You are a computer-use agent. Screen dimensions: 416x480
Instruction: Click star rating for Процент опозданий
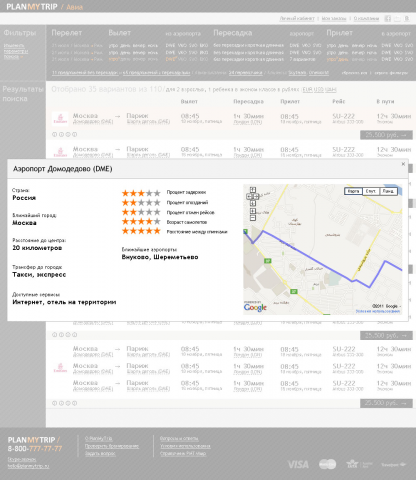pyautogui.click(x=141, y=202)
